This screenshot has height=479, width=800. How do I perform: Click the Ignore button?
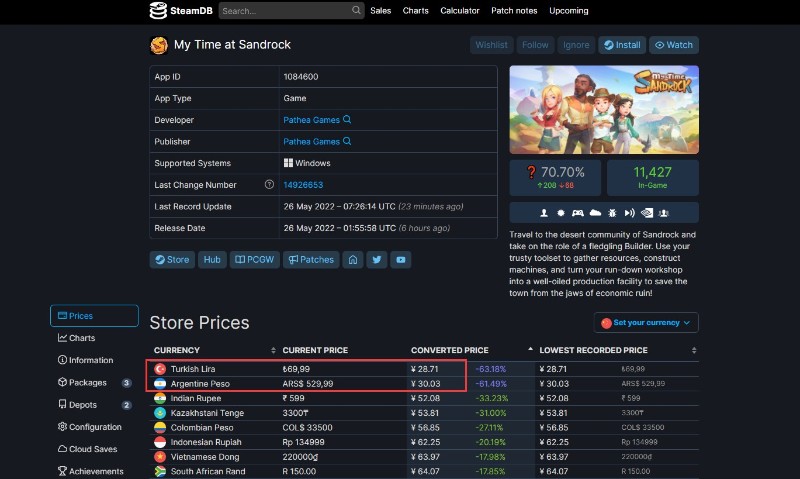pos(576,45)
